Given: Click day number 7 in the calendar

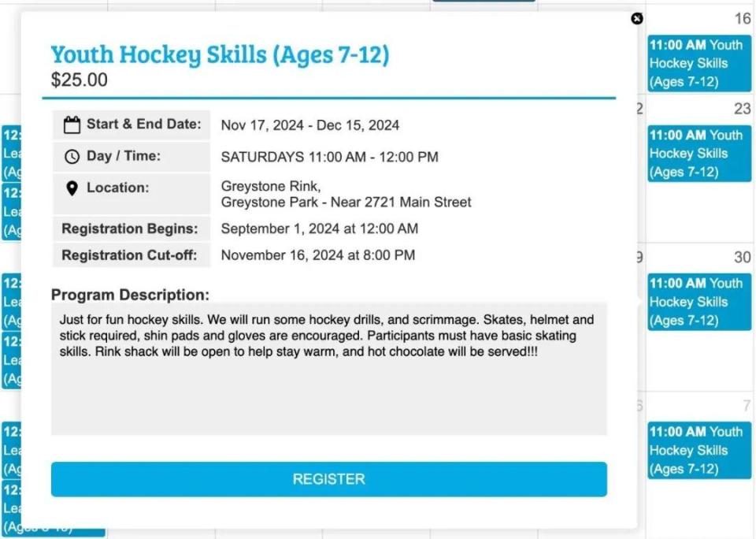Looking at the screenshot, I should coord(745,406).
